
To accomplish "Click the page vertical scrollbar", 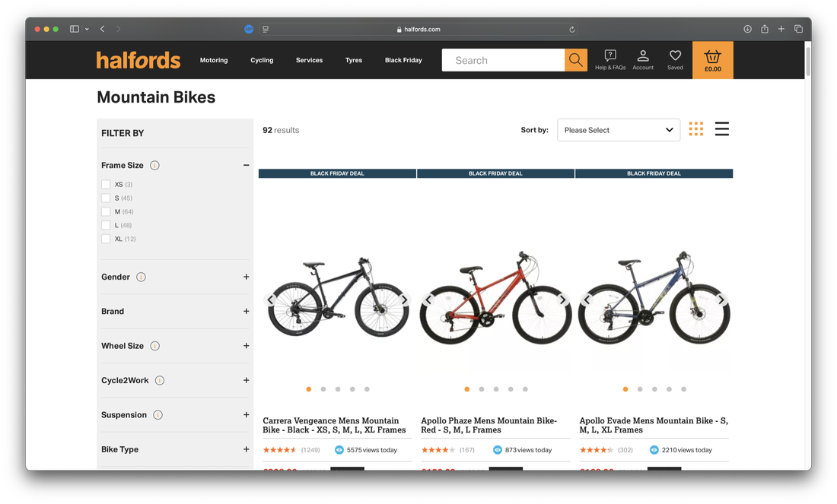I will pyautogui.click(x=807, y=62).
